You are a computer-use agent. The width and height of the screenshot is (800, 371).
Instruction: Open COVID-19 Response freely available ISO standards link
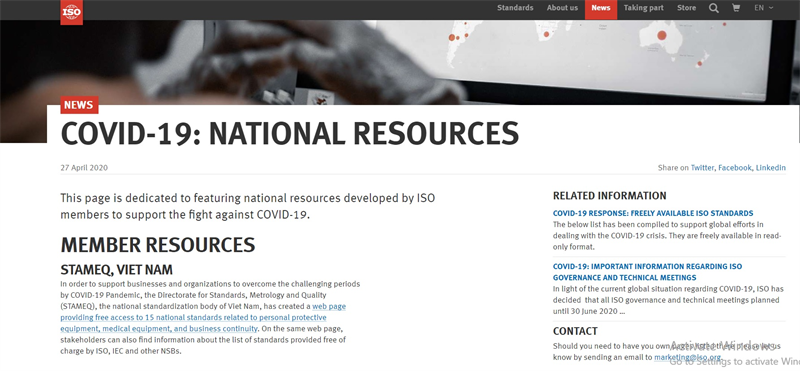[x=653, y=213]
